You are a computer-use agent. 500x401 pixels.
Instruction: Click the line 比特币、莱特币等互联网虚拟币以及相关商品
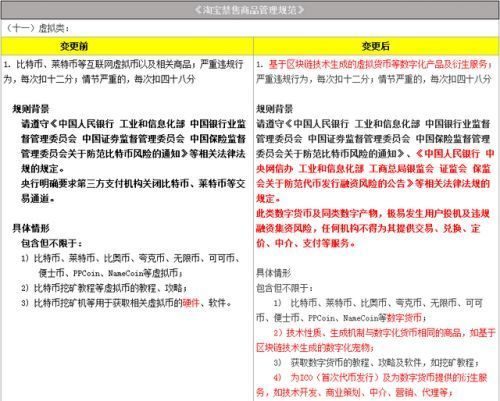(x=104, y=64)
